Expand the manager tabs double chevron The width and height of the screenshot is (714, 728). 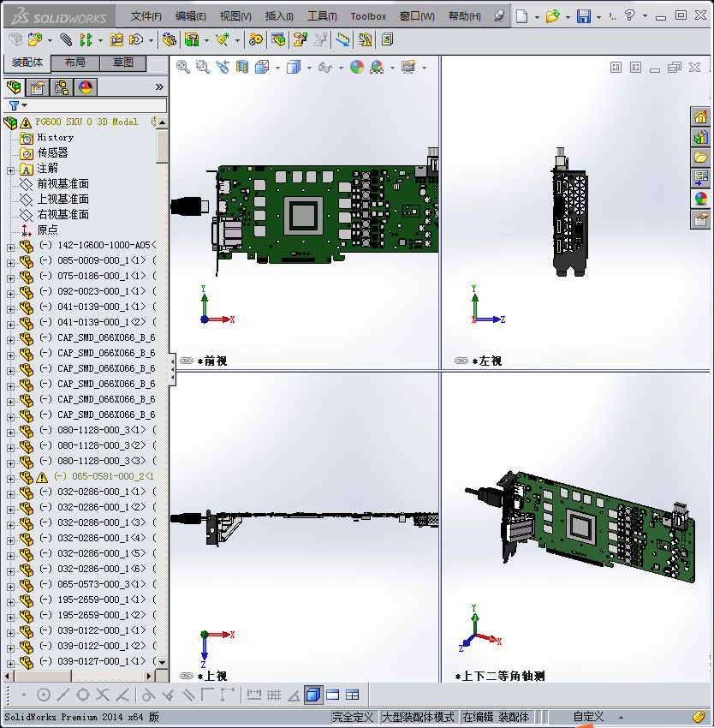click(159, 87)
